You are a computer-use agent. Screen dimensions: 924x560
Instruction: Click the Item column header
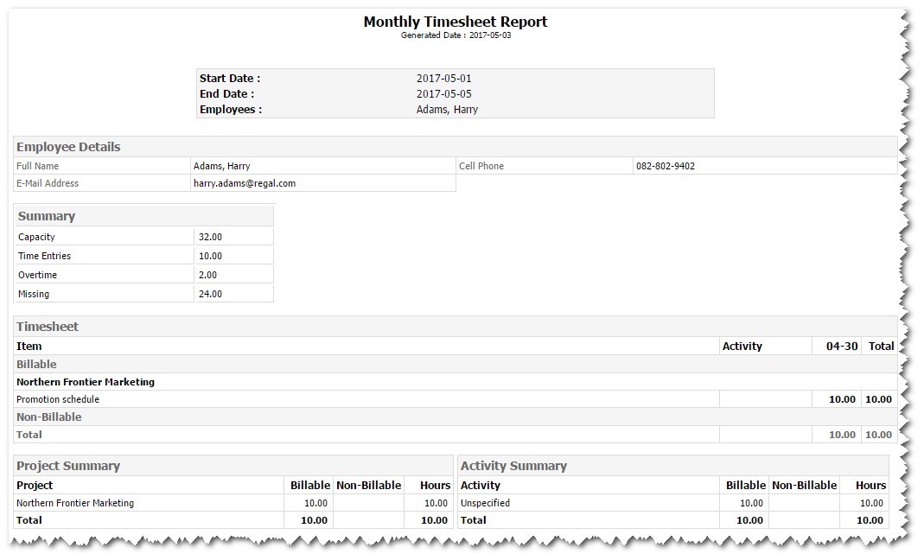tap(29, 347)
